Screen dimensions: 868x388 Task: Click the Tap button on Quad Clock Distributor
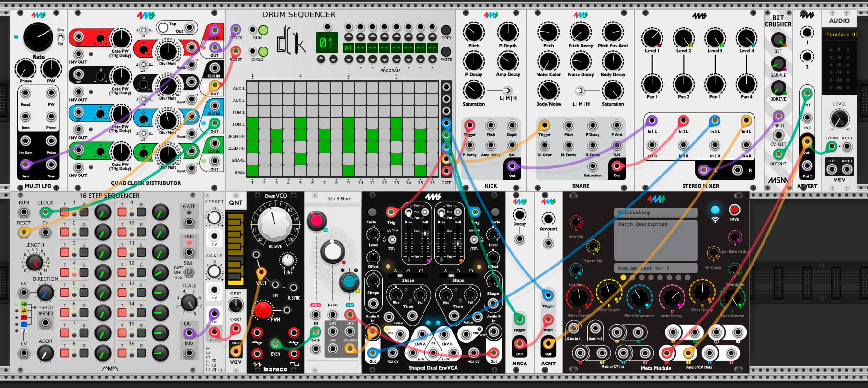(x=163, y=27)
